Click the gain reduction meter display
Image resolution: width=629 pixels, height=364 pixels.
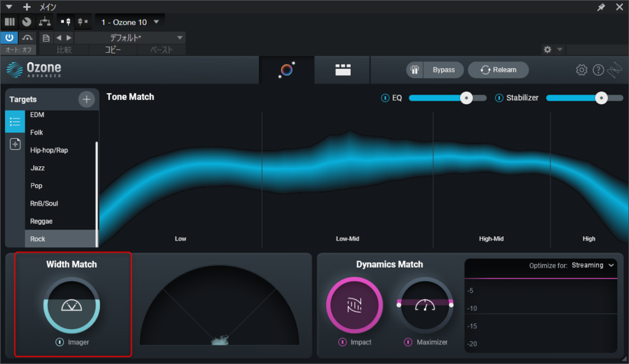pos(541,306)
